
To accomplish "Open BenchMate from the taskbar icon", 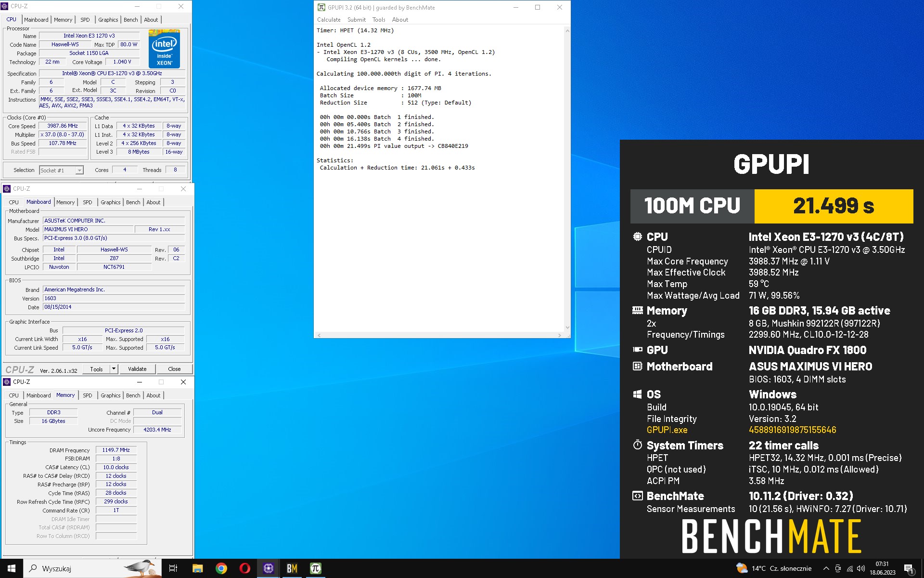I will (292, 568).
